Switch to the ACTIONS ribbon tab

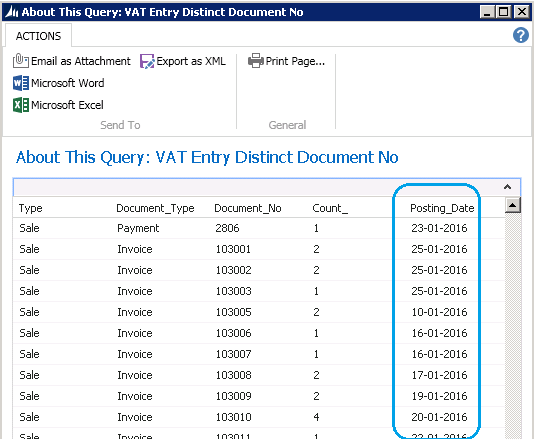click(38, 36)
